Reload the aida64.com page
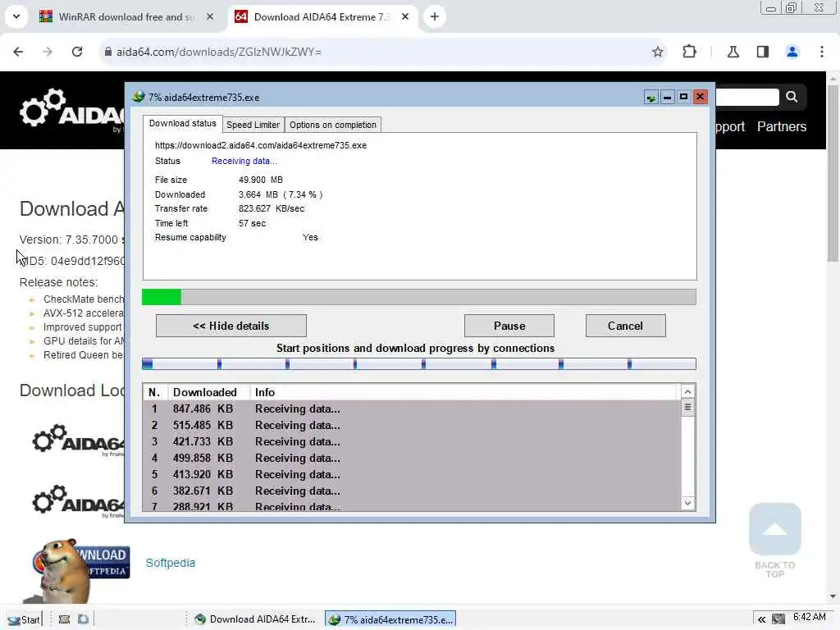This screenshot has width=840, height=630. coord(77,52)
